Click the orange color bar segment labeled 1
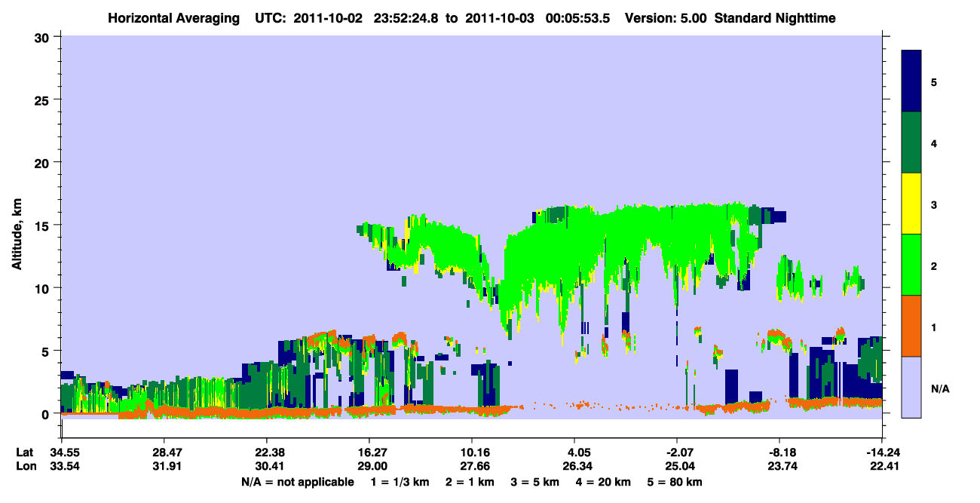980x503 pixels. [911, 326]
